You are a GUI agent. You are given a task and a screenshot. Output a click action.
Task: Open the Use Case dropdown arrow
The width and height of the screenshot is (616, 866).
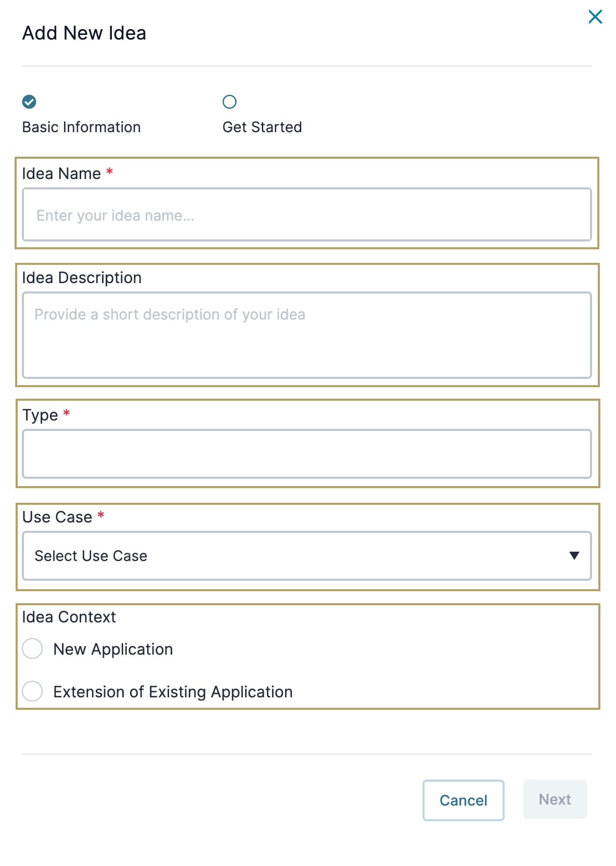(574, 555)
